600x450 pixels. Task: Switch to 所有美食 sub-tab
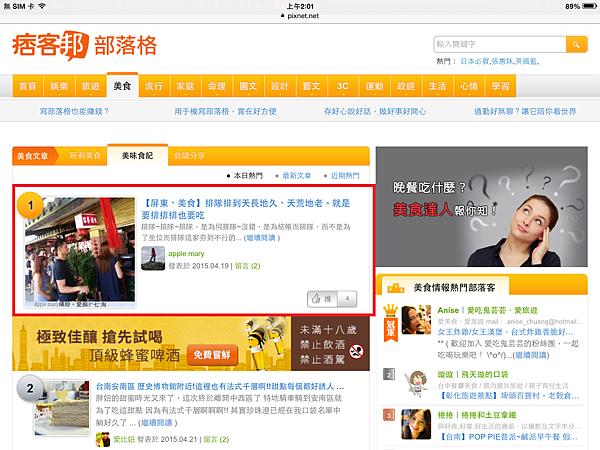coord(85,156)
